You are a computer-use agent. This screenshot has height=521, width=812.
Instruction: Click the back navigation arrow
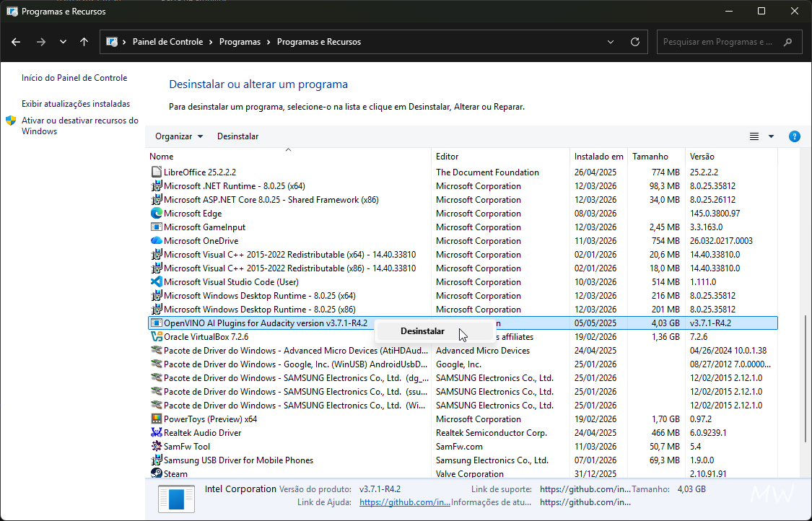click(x=16, y=42)
